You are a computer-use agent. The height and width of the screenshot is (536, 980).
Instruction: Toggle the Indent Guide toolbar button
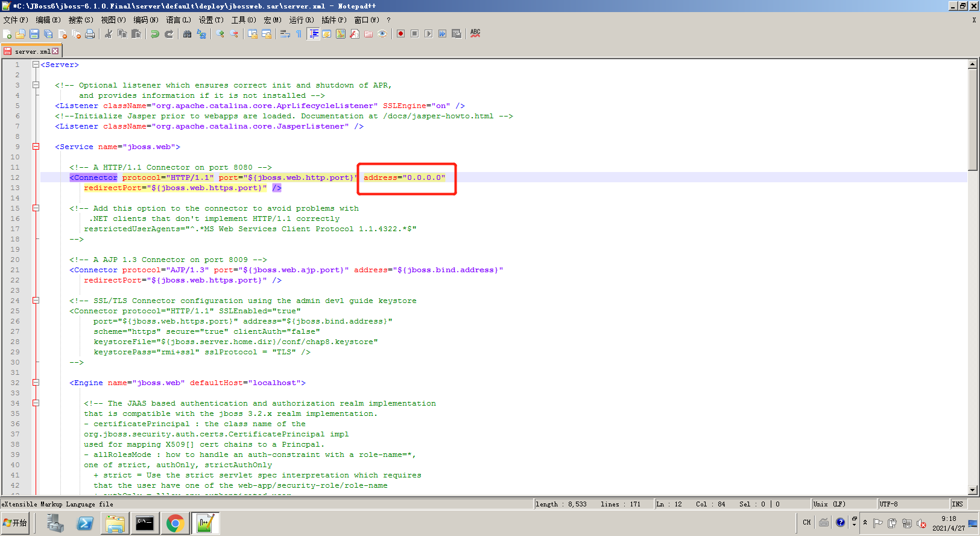point(314,34)
